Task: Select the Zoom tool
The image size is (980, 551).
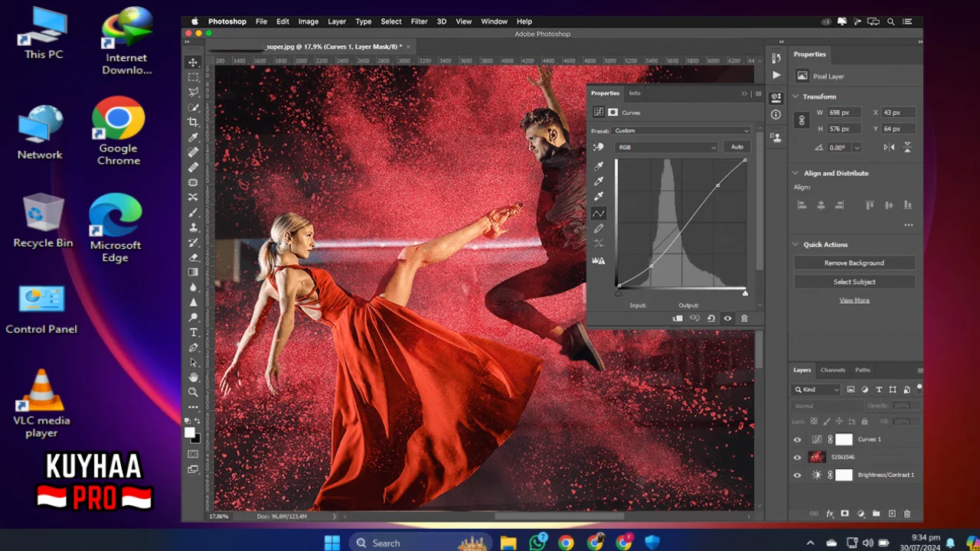Action: [x=194, y=392]
